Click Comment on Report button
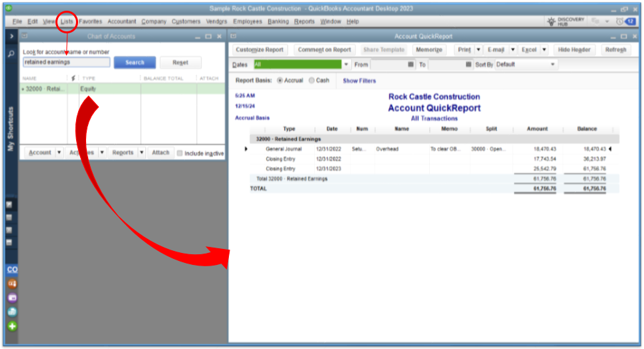The width and height of the screenshot is (644, 349). coord(324,49)
